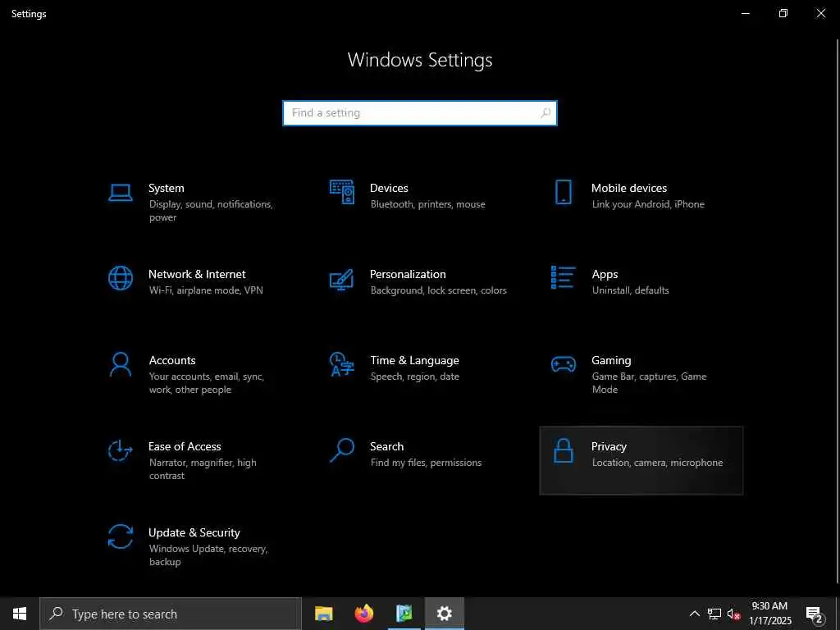Launch File Explorer from the taskbar

323,614
